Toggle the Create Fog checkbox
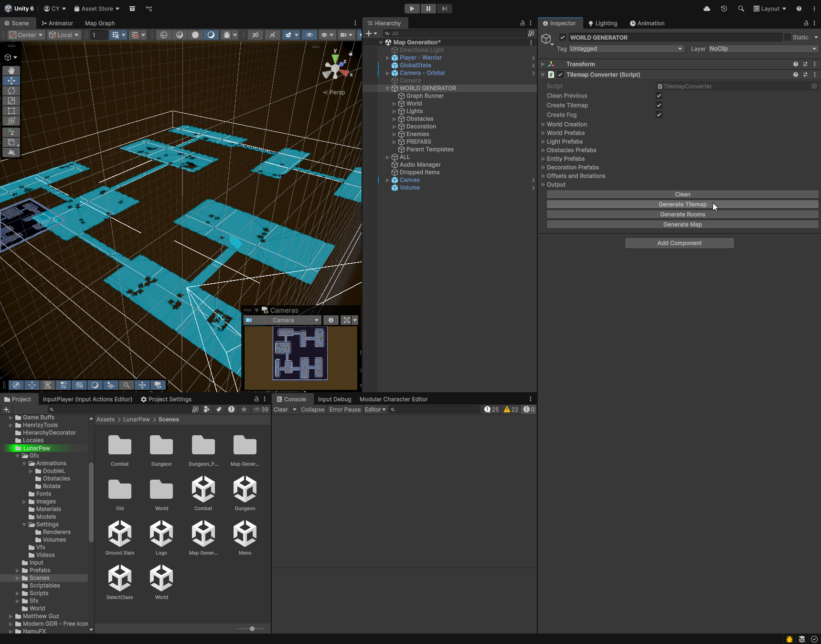The width and height of the screenshot is (821, 644). 659,115
